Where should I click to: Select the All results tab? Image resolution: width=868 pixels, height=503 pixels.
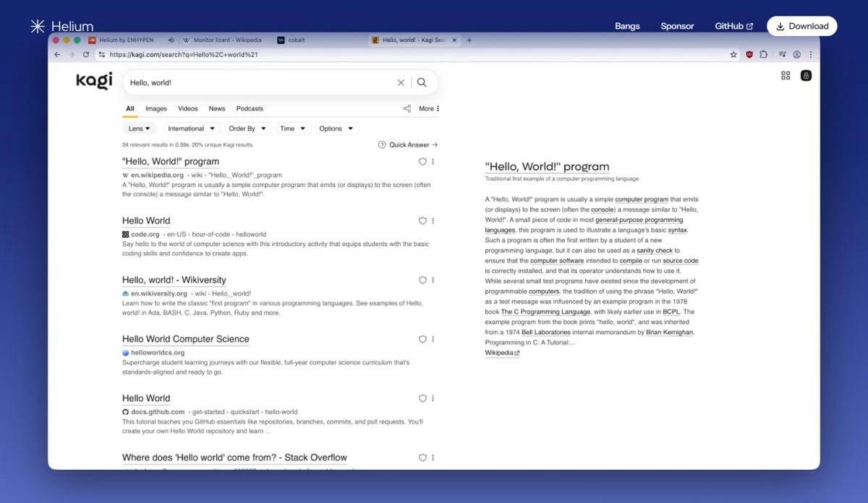tap(130, 108)
